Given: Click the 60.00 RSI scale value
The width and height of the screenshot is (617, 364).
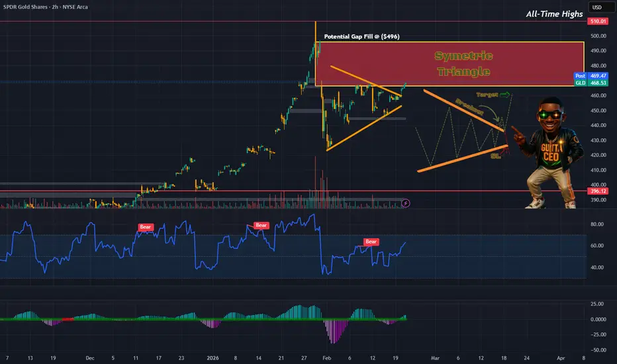Looking at the screenshot, I should 597,246.
